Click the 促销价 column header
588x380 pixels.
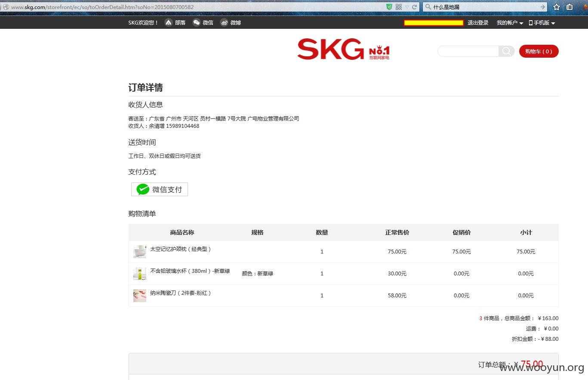[x=462, y=232]
